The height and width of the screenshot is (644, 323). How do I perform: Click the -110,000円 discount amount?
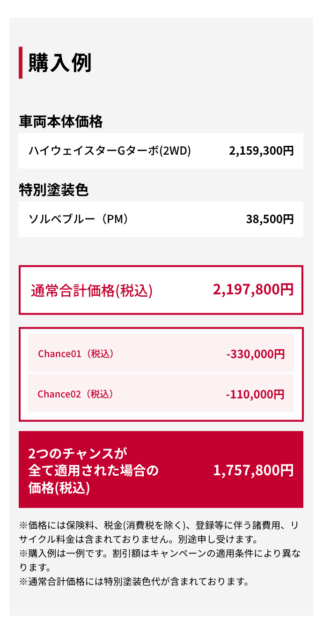coord(255,394)
